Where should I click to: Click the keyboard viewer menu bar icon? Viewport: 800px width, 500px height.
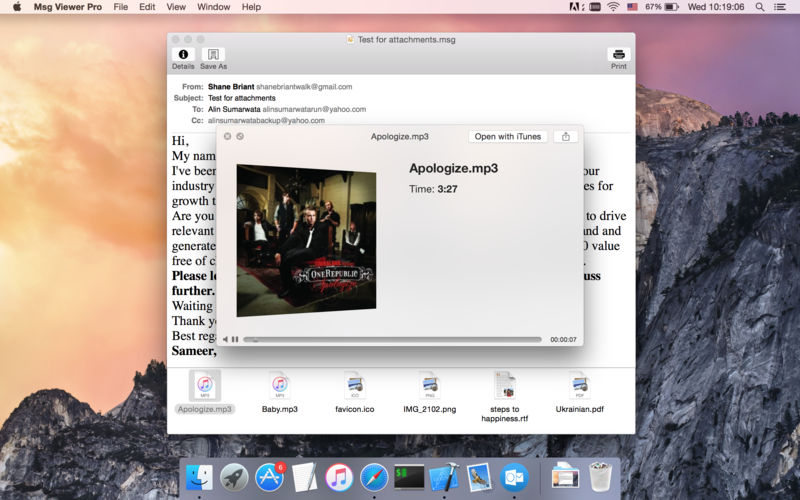(595, 7)
